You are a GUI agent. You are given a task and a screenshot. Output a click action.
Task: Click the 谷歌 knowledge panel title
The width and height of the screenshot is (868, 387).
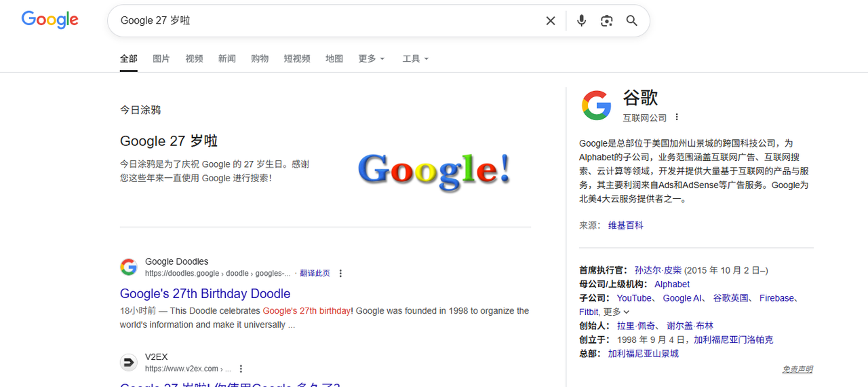click(x=641, y=98)
